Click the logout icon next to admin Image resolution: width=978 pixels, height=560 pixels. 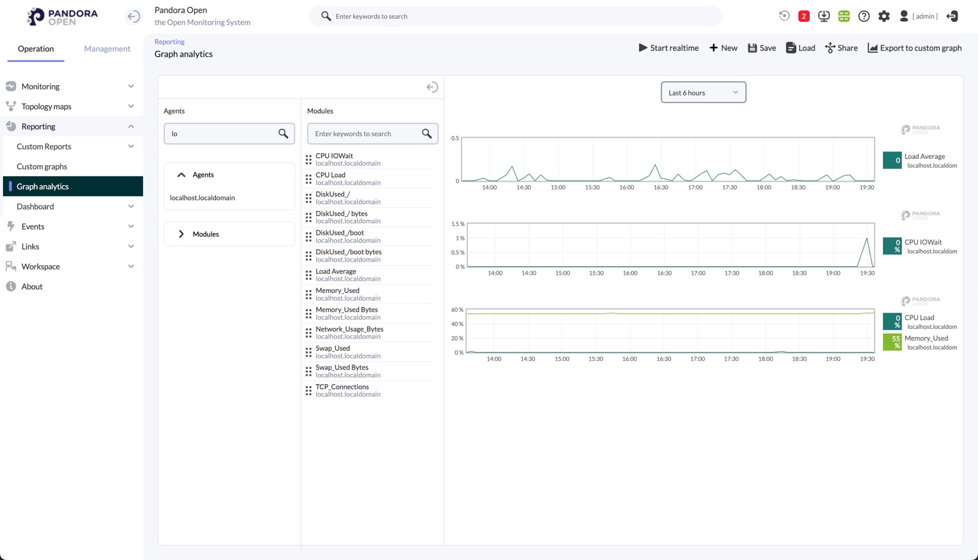(x=952, y=16)
